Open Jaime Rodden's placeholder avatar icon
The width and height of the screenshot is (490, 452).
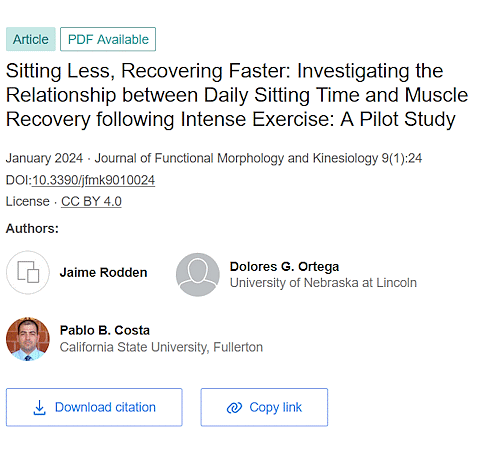(x=28, y=272)
